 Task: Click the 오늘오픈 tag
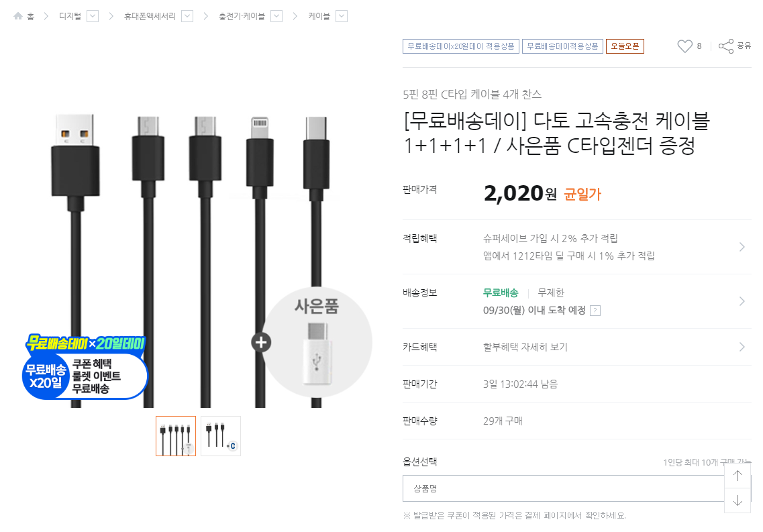[625, 46]
